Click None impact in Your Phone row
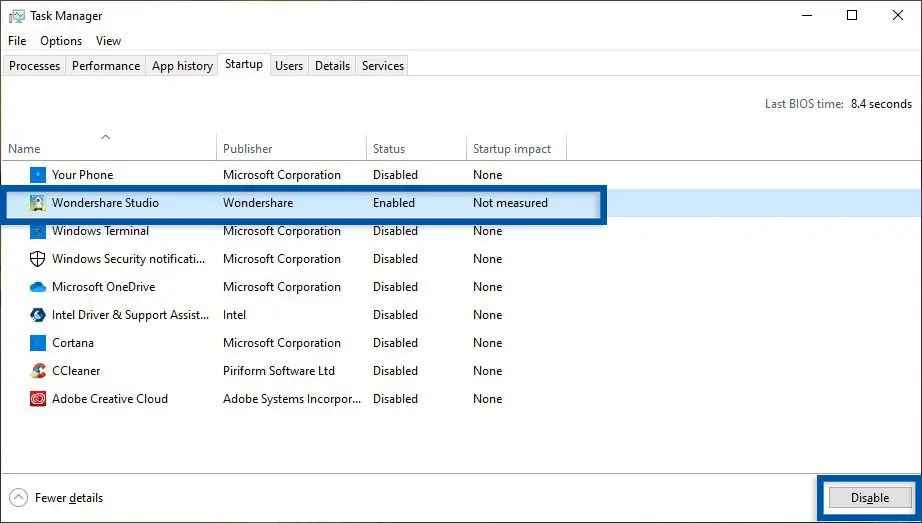The height and width of the screenshot is (523, 922). (x=487, y=175)
